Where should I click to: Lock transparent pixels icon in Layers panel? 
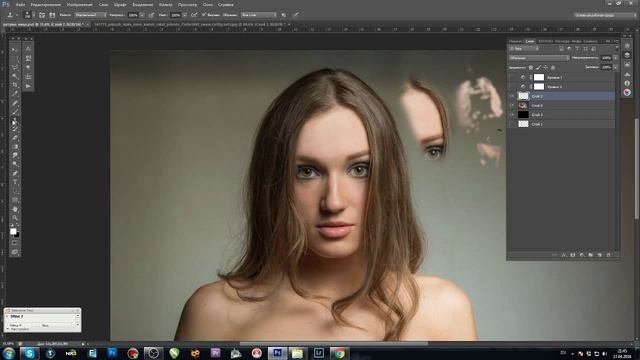tap(531, 67)
